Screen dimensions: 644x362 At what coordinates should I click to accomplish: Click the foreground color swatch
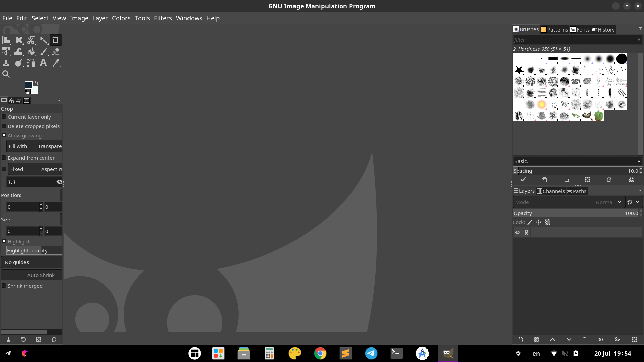click(x=29, y=85)
